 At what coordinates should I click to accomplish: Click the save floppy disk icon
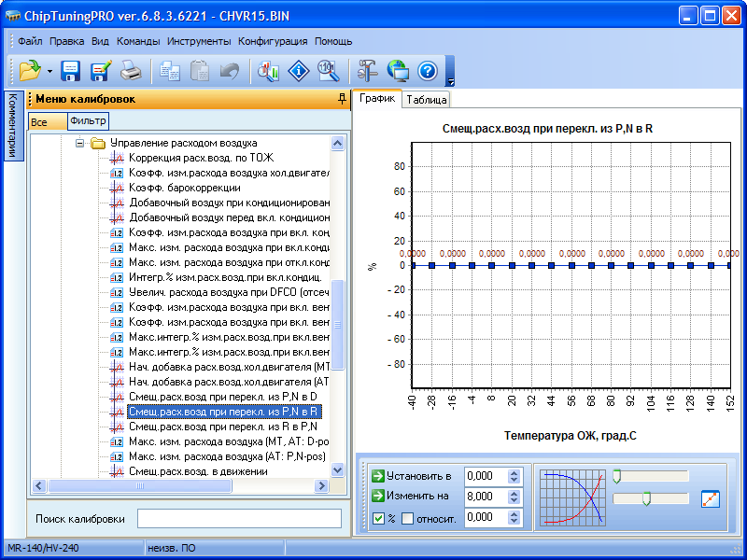click(71, 70)
